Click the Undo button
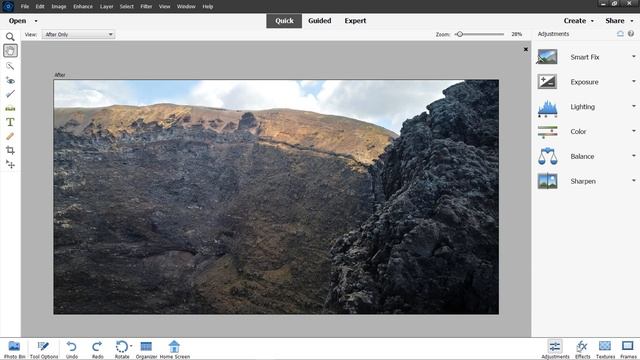 72,349
